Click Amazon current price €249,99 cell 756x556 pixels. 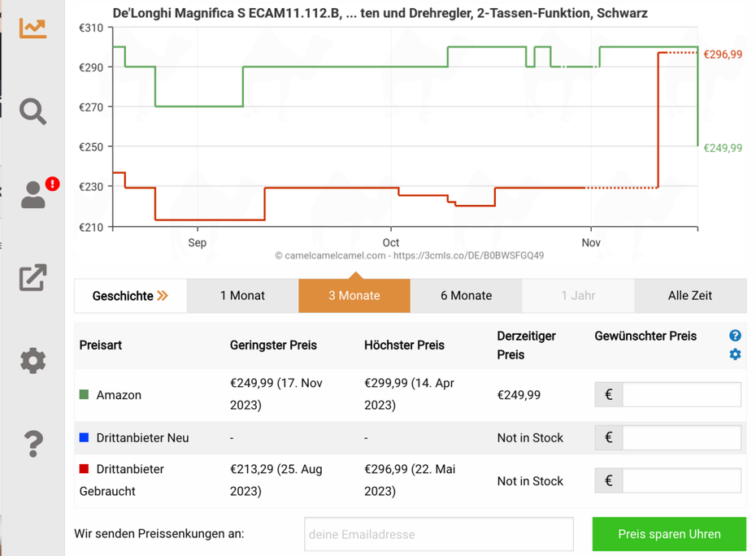pyautogui.click(x=519, y=395)
